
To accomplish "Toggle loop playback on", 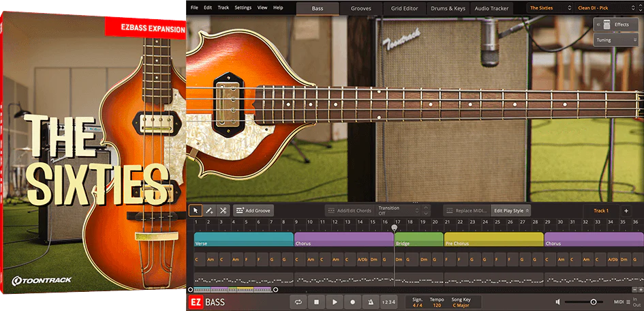I will [x=298, y=301].
